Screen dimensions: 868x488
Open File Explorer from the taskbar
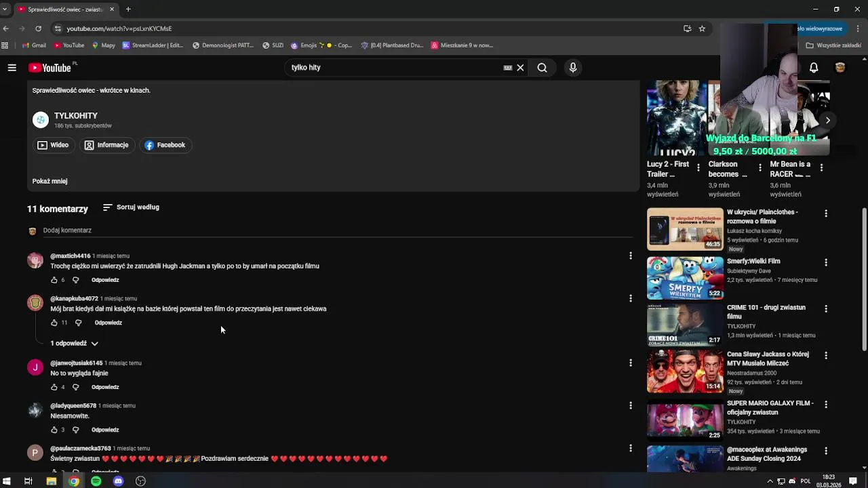tap(51, 481)
